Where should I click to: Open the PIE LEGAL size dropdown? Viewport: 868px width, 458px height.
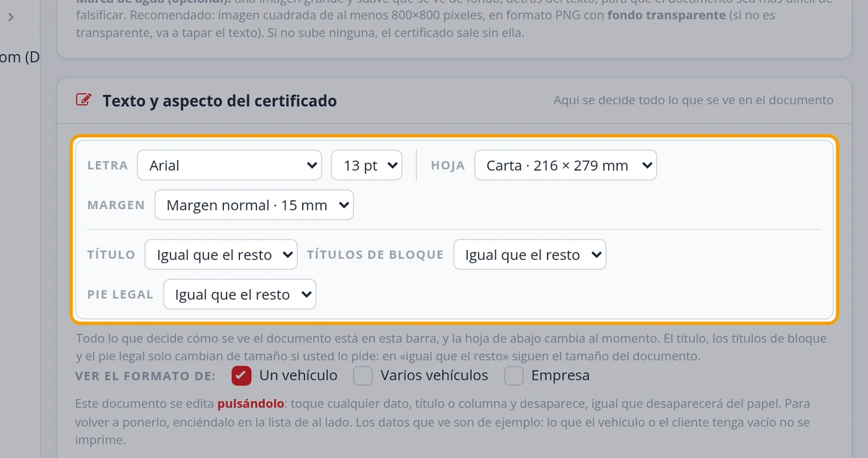click(239, 294)
